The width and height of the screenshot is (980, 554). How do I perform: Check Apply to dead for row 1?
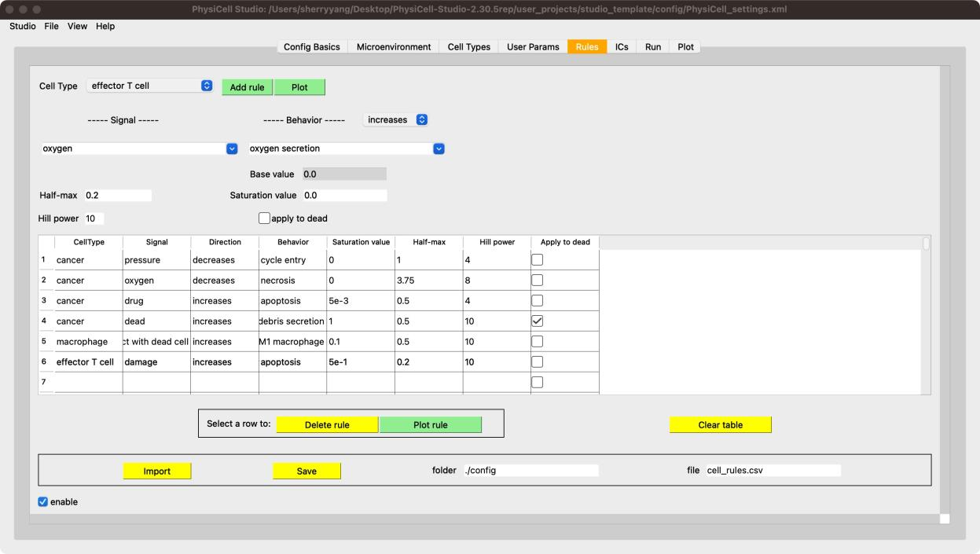pyautogui.click(x=538, y=259)
